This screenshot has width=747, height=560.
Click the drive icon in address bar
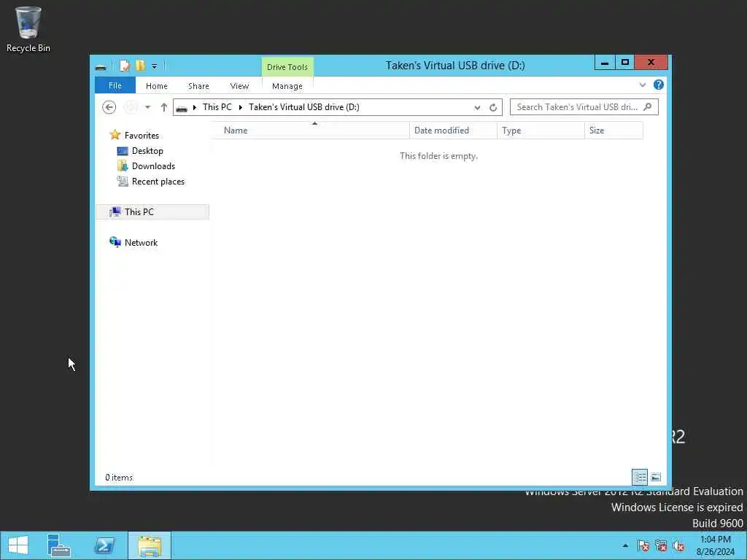coord(182,108)
